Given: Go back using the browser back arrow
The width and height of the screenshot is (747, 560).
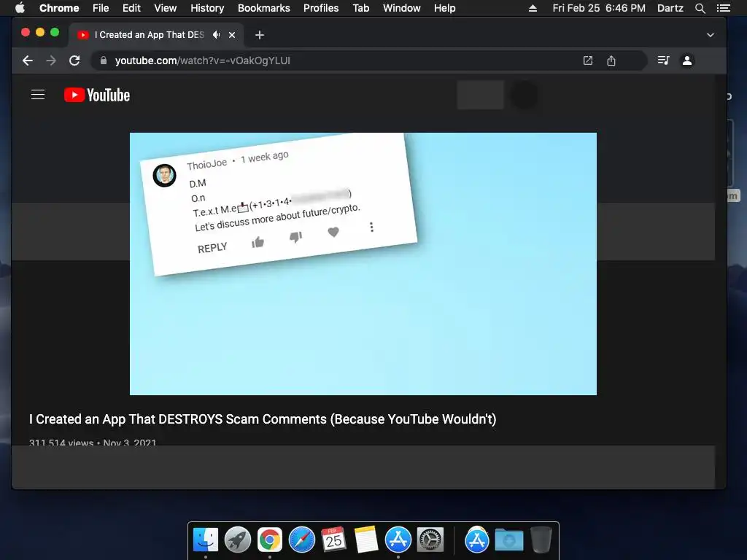Looking at the screenshot, I should coord(28,61).
